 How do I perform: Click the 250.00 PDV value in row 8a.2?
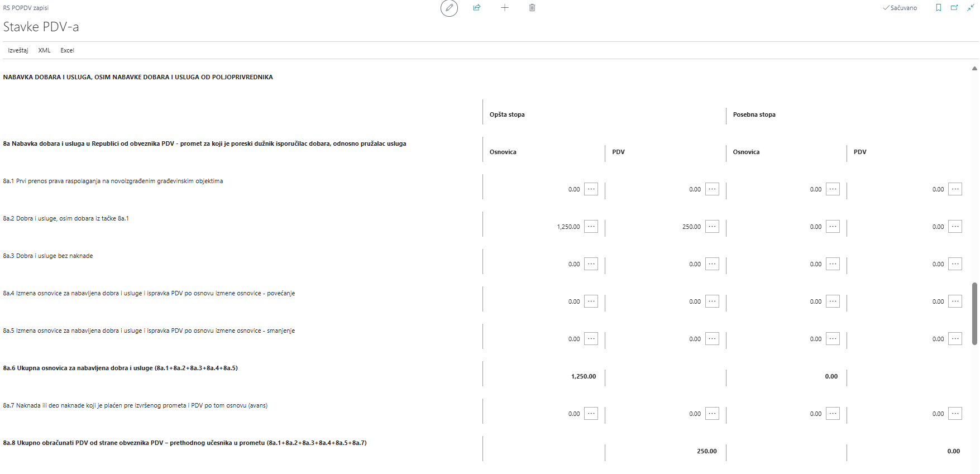[x=691, y=227]
